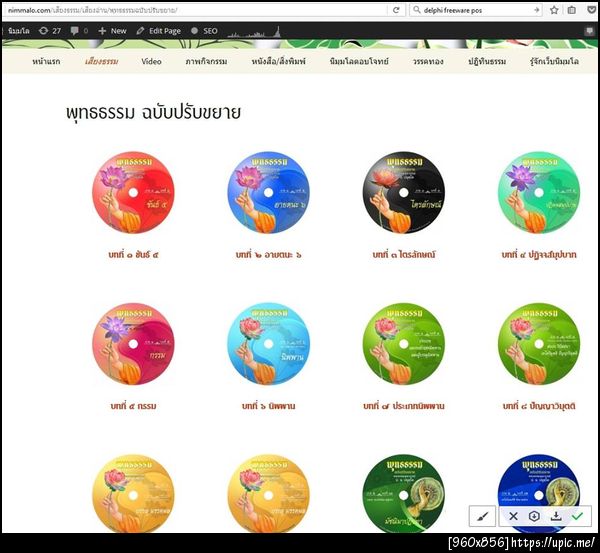The height and width of the screenshot is (553, 600).
Task: Open the link บทที่ ๗ ประเภทนิพพาน
Action: click(404, 406)
